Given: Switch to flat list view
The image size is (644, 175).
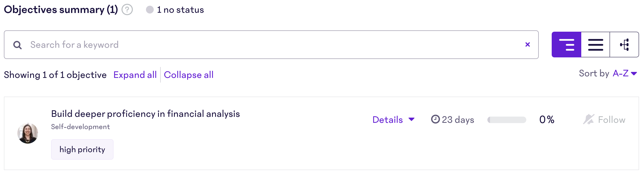Looking at the screenshot, I should click(596, 45).
